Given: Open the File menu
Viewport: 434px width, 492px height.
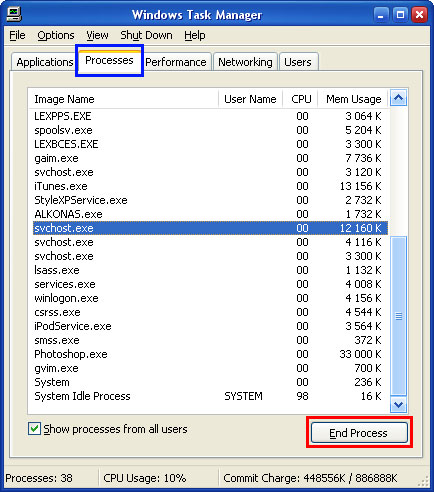Looking at the screenshot, I should click(17, 35).
